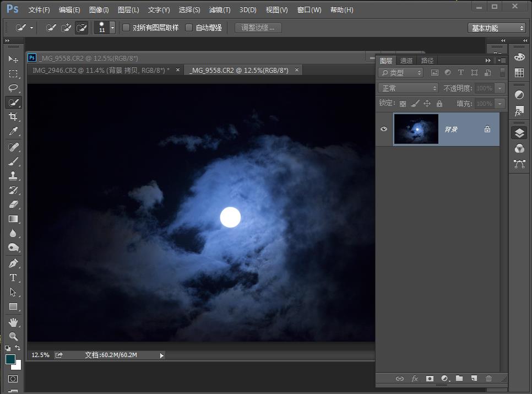Select the Eyedropper tool
The width and height of the screenshot is (532, 394).
13,131
